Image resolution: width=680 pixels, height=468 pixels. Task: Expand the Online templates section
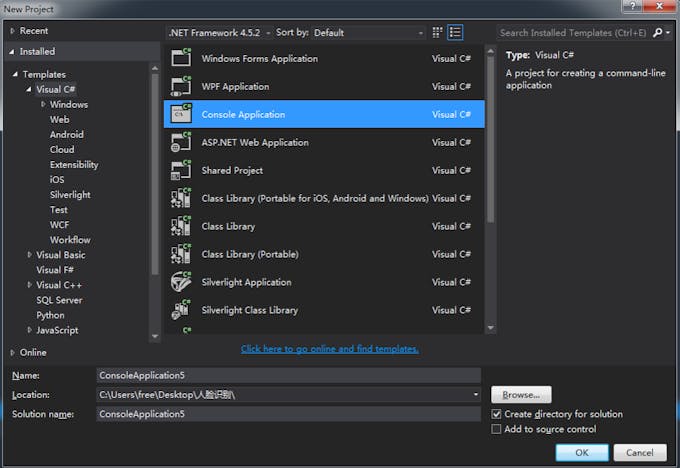coord(12,352)
